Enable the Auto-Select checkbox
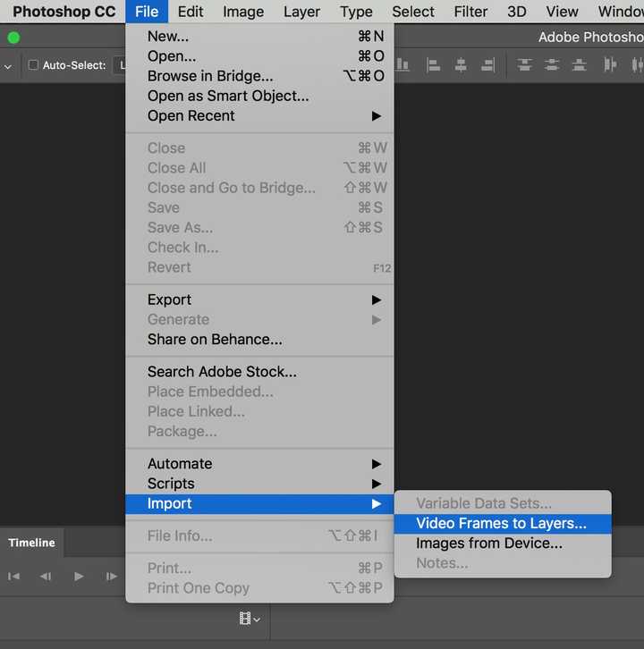The height and width of the screenshot is (649, 644). (33, 65)
